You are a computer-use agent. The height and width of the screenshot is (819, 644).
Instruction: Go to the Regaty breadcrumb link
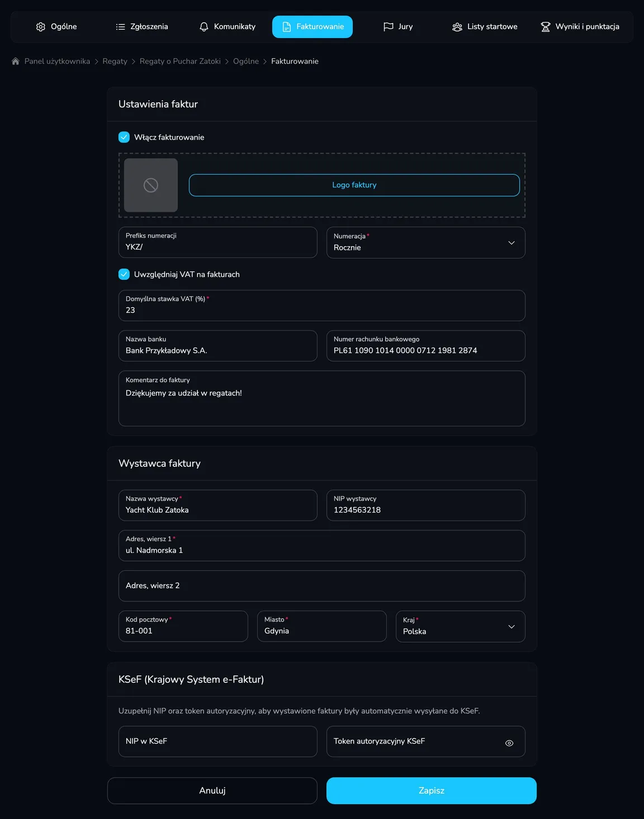coord(115,62)
